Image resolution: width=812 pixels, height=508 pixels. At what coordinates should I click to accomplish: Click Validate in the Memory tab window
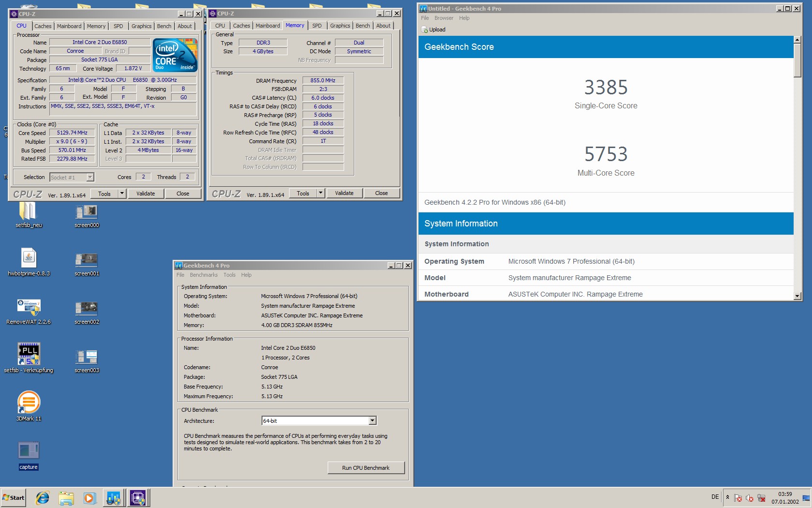(x=344, y=193)
